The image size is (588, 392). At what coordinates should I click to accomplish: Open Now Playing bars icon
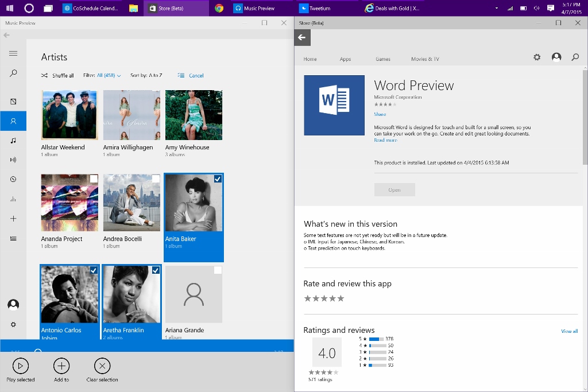(x=13, y=199)
